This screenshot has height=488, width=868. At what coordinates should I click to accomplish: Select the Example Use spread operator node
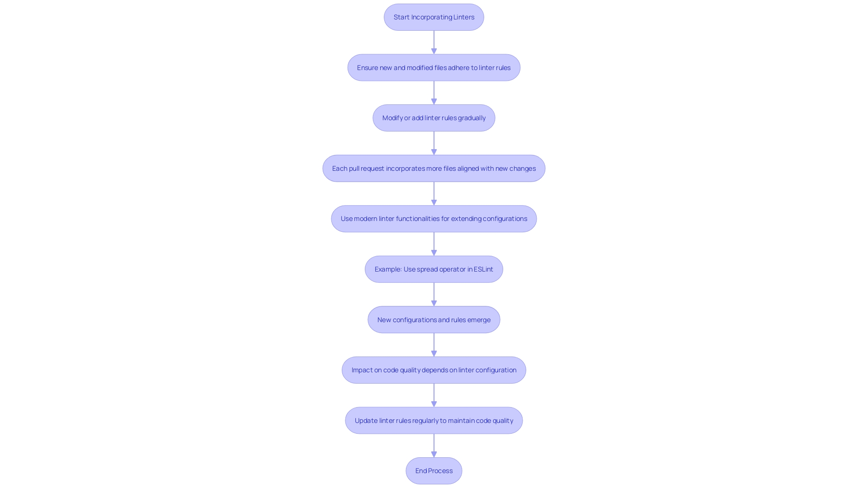(434, 269)
